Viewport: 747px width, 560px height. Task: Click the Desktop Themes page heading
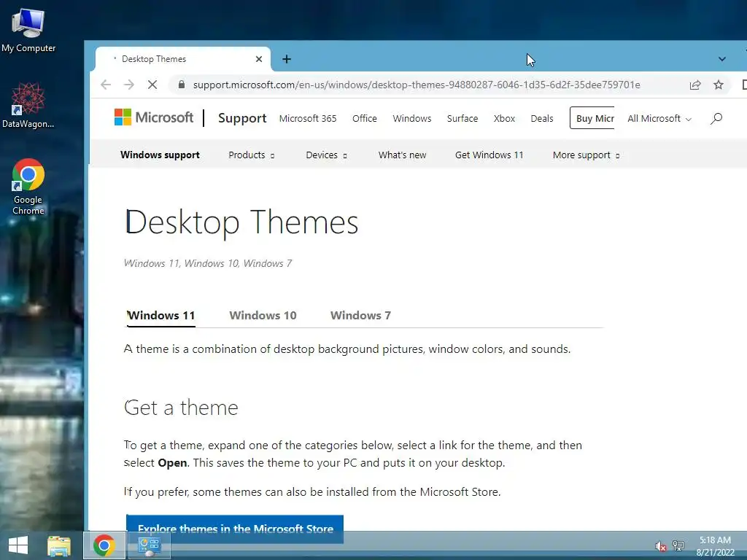pyautogui.click(x=241, y=222)
